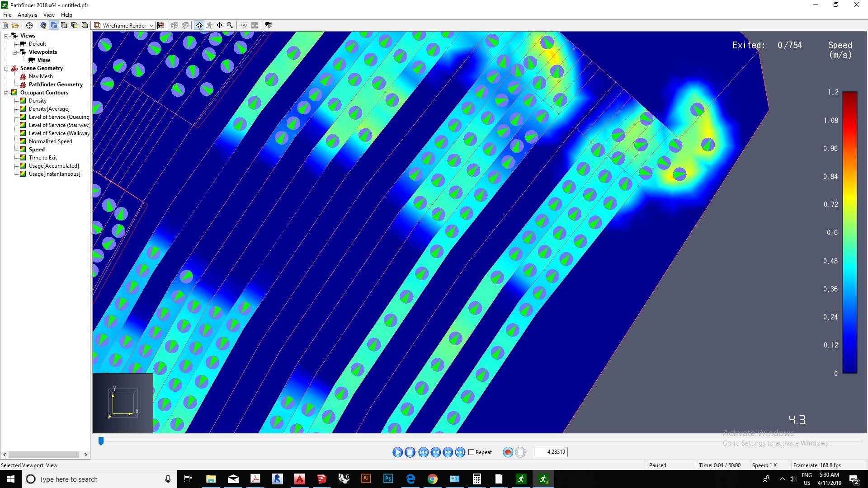Click the rewind playback button

(x=435, y=452)
